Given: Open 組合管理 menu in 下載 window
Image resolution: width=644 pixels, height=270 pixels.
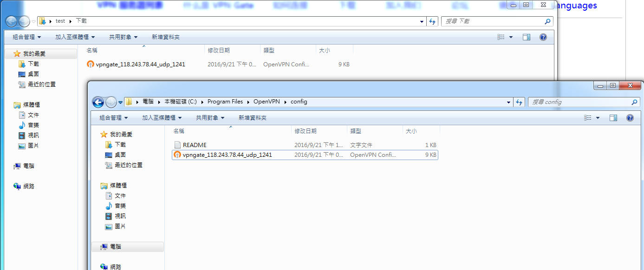Looking at the screenshot, I should [x=26, y=37].
